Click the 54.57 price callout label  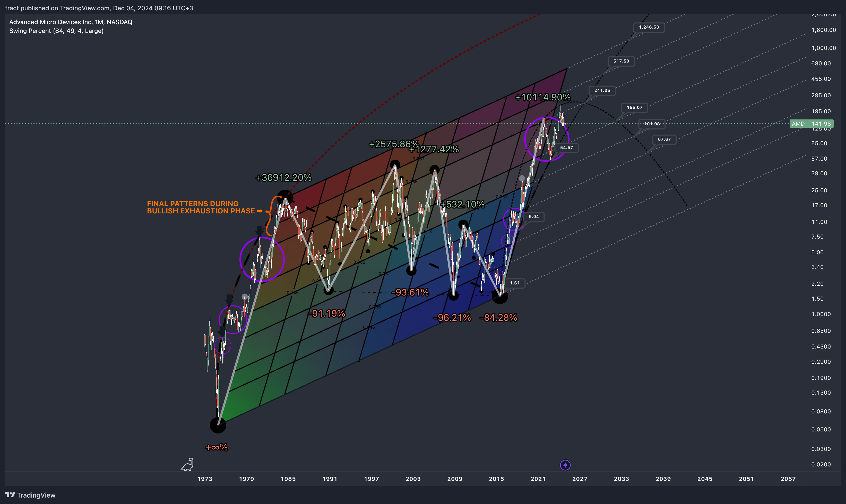click(566, 147)
